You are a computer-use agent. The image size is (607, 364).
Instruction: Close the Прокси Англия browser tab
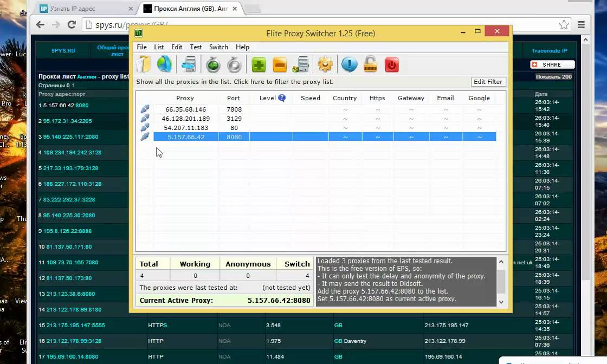(x=235, y=9)
